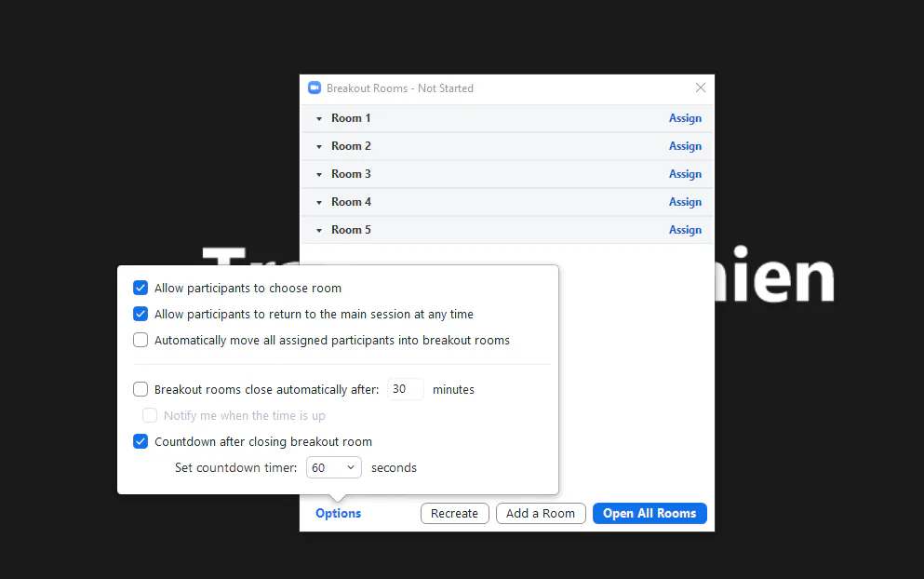Add a Room to the list
The width and height of the screenshot is (924, 579).
[541, 514]
